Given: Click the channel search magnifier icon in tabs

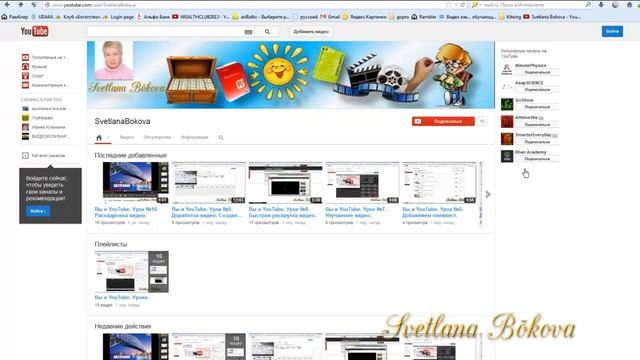Looking at the screenshot, I should (221, 138).
